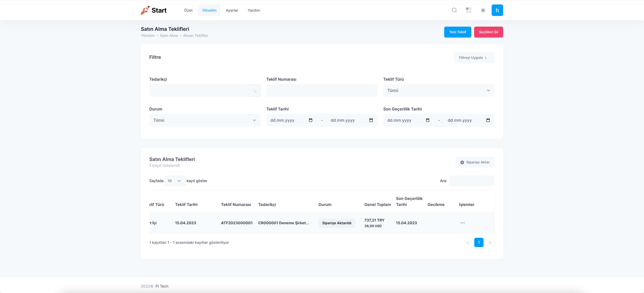Open the search magnifier in header
644x293 pixels.
click(455, 10)
